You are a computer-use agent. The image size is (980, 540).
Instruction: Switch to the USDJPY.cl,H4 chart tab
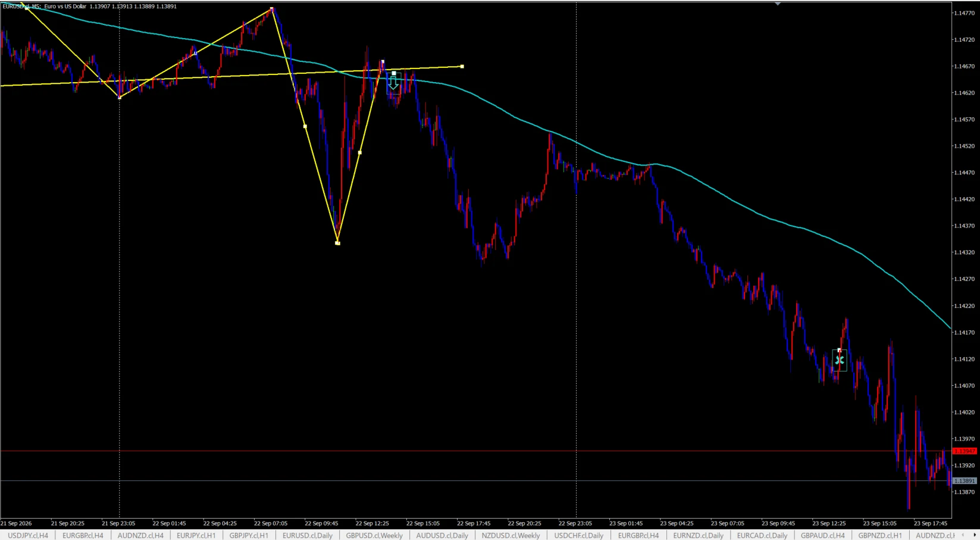tap(28, 535)
